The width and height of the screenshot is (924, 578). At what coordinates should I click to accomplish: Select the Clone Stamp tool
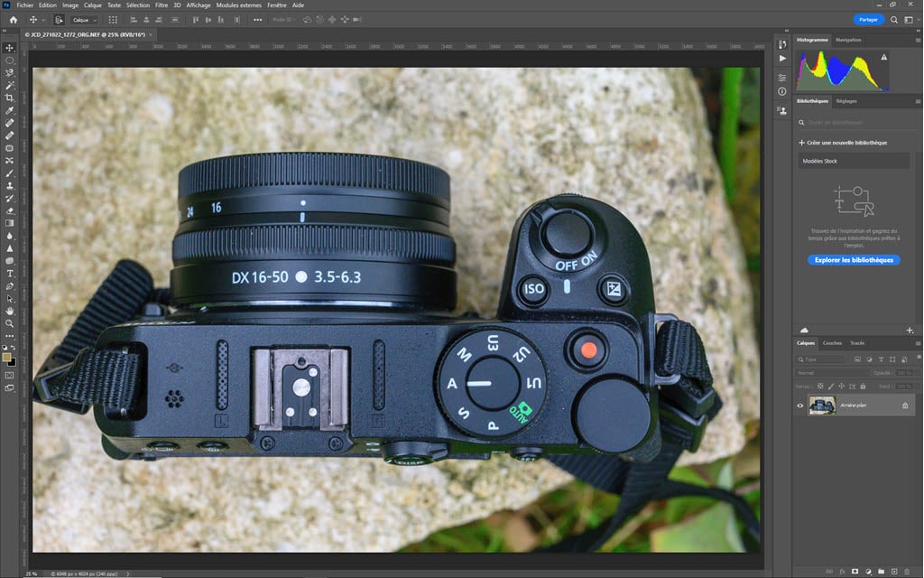click(x=10, y=186)
